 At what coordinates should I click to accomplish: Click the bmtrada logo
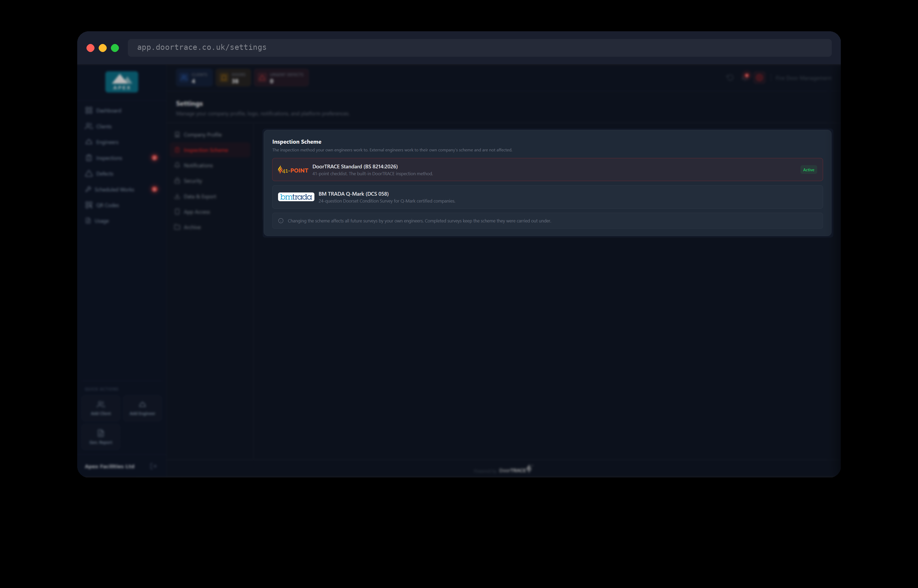click(296, 197)
